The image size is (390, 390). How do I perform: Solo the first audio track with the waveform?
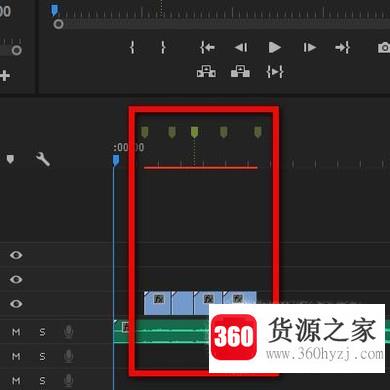coord(42,332)
